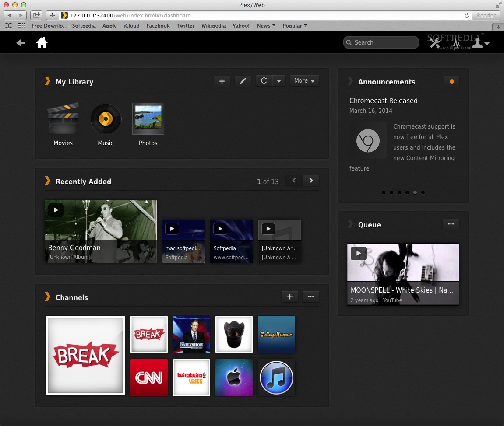
Task: Play the MOONSPELL White Skies video
Action: (x=359, y=253)
